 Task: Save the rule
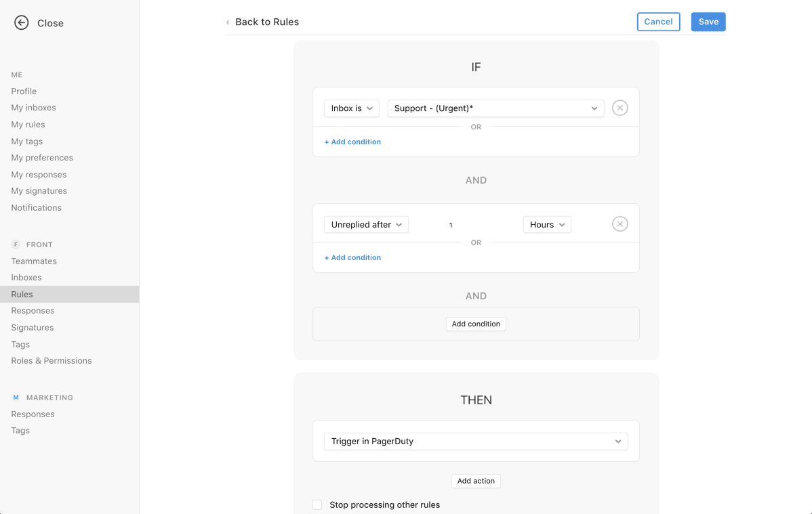click(708, 22)
